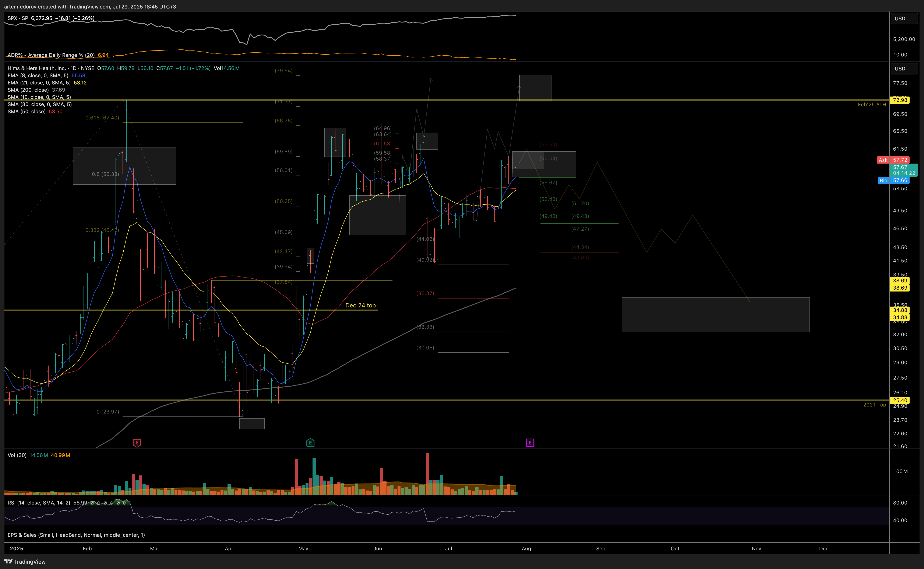
Task: Click the red earnings E marker in February
Action: pyautogui.click(x=137, y=443)
